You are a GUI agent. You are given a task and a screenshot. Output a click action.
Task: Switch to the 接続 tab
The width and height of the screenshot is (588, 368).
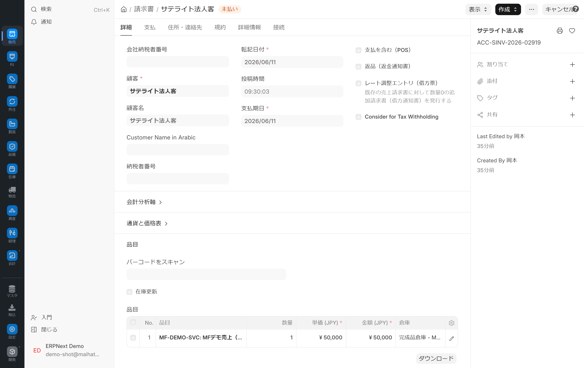coord(279,27)
